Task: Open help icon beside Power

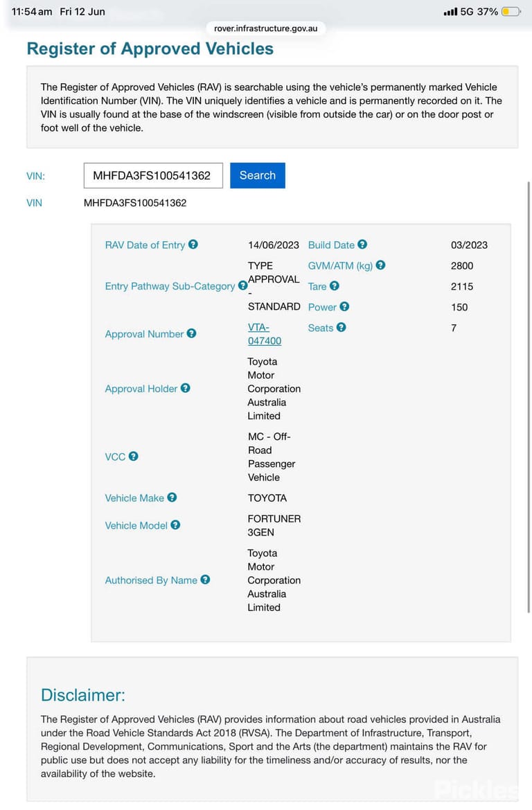Action: pos(344,306)
